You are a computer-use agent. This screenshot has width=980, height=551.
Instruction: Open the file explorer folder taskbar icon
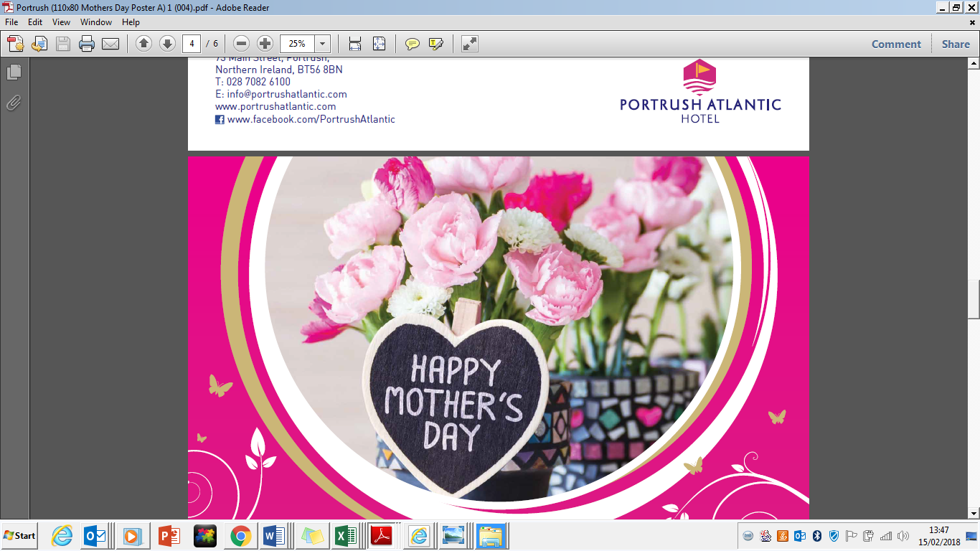click(491, 536)
